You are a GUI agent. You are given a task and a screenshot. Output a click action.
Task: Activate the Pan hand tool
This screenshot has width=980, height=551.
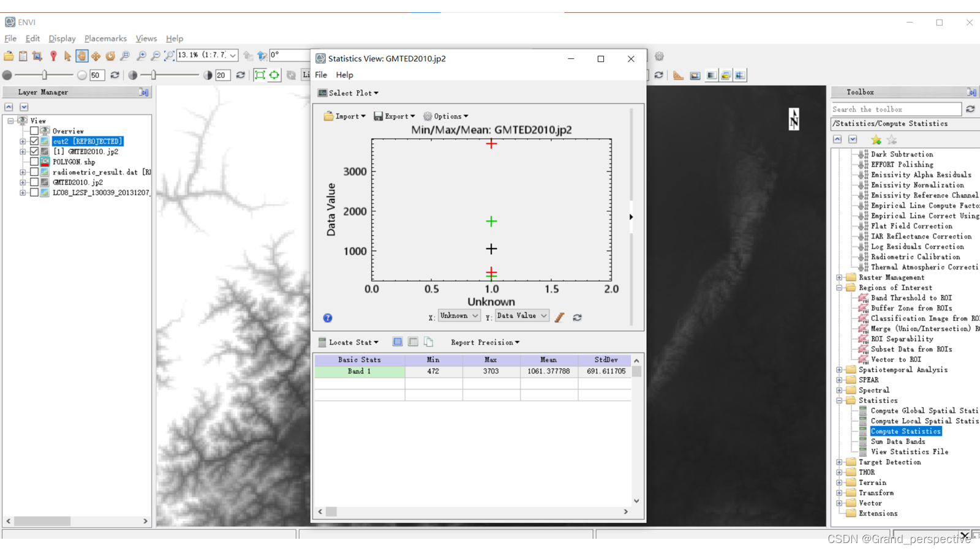point(81,56)
